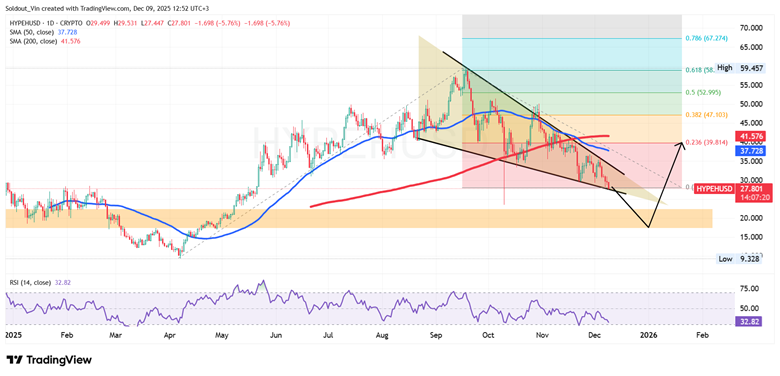Click the 2025 label on time axis
This screenshot has width=780, height=376.
[12, 336]
